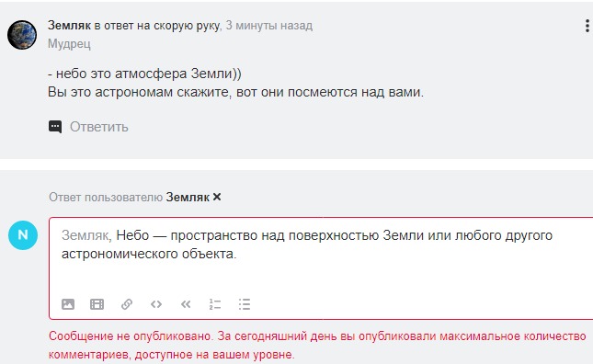Insert an image using the picture icon
The height and width of the screenshot is (364, 593).
tap(68, 304)
